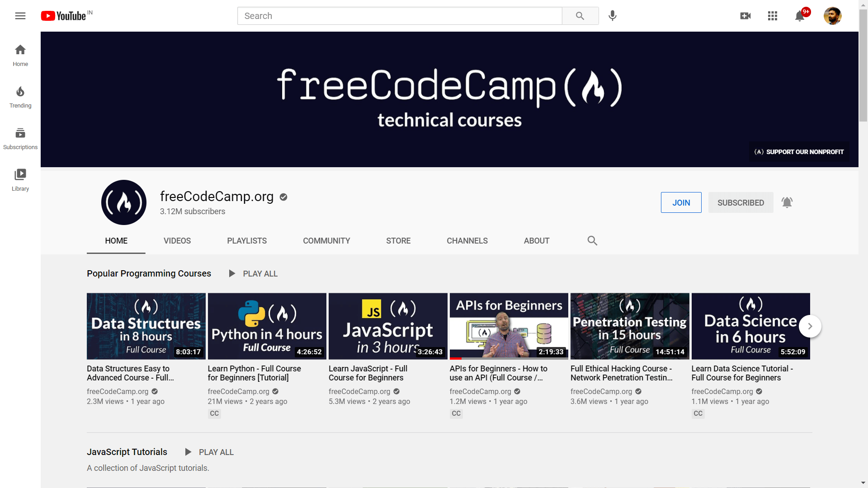Go to Trending in the sidebar

pos(20,97)
